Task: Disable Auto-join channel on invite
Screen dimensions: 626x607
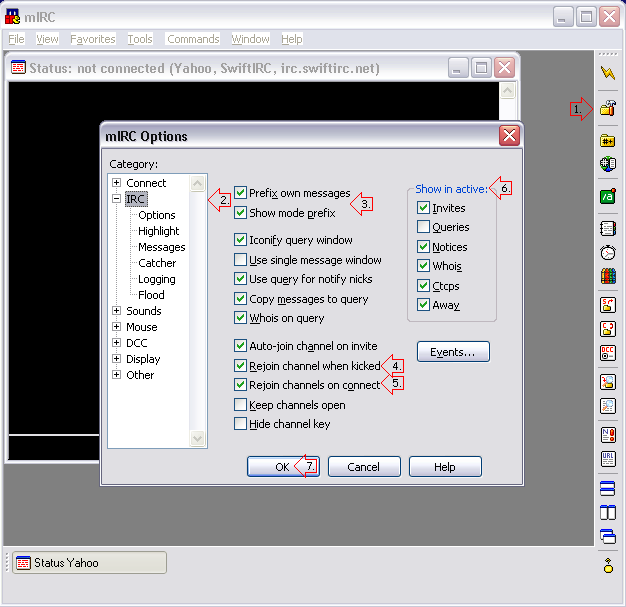Action: pyautogui.click(x=240, y=345)
